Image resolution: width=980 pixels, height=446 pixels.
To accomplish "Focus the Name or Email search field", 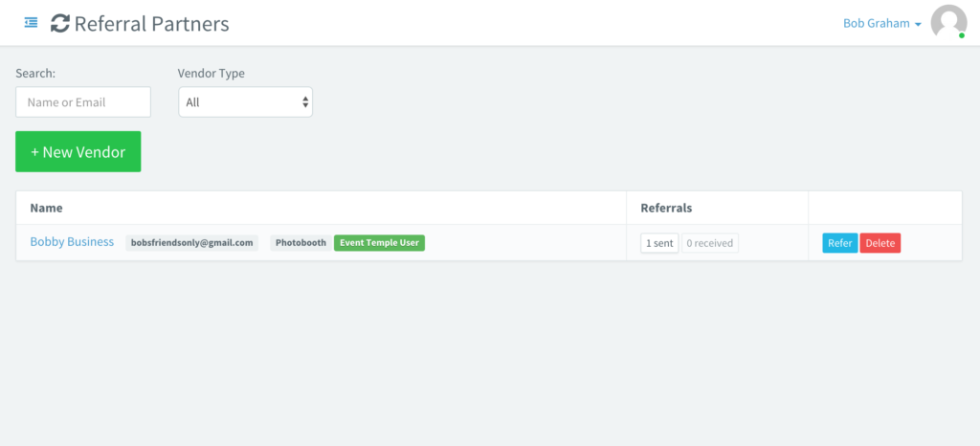I will 83,101.
